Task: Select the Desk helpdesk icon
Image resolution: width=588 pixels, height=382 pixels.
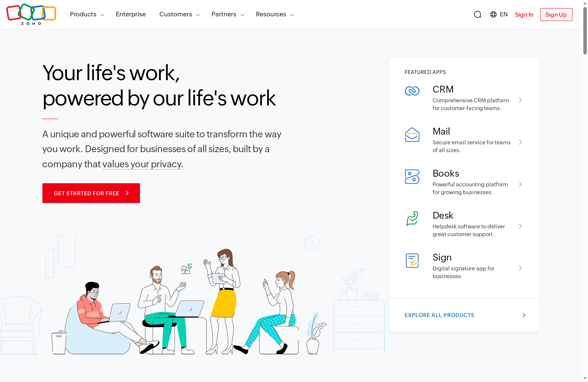Action: coord(412,218)
